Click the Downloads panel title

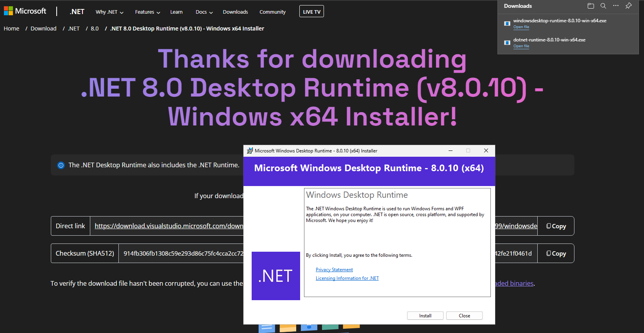point(518,6)
